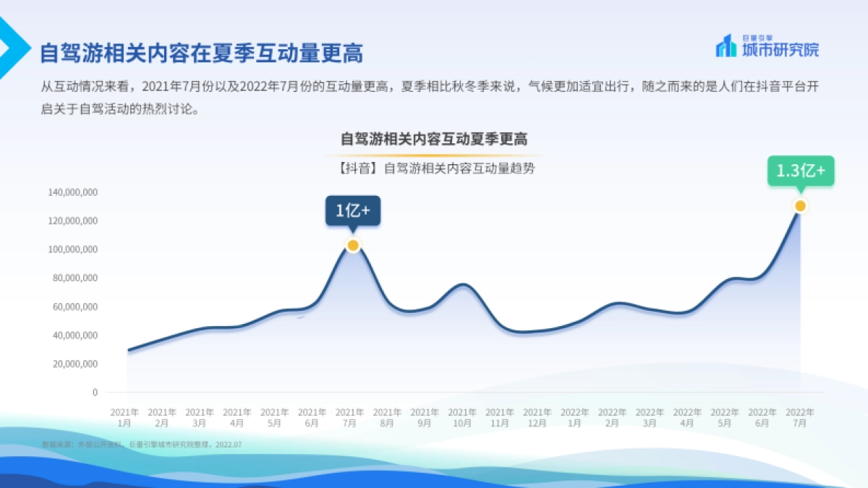
Task: Click the 巨量引擎 wordmark above the logo text
Action: click(x=758, y=37)
